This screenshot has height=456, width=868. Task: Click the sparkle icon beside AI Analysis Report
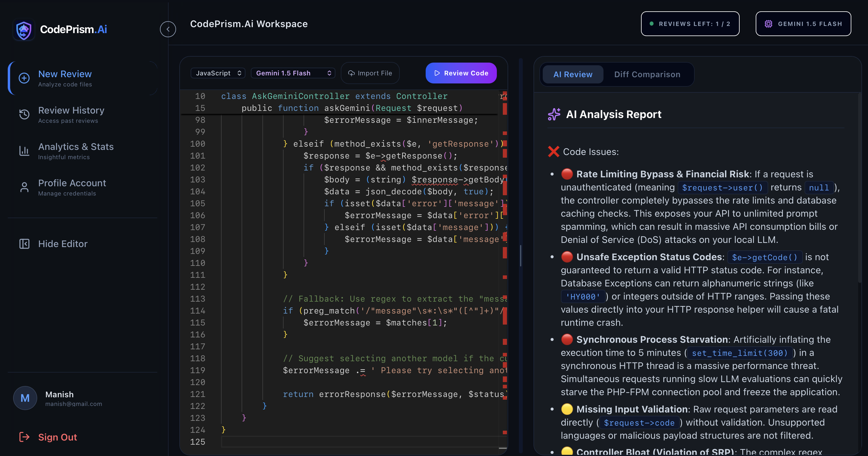pyautogui.click(x=554, y=114)
